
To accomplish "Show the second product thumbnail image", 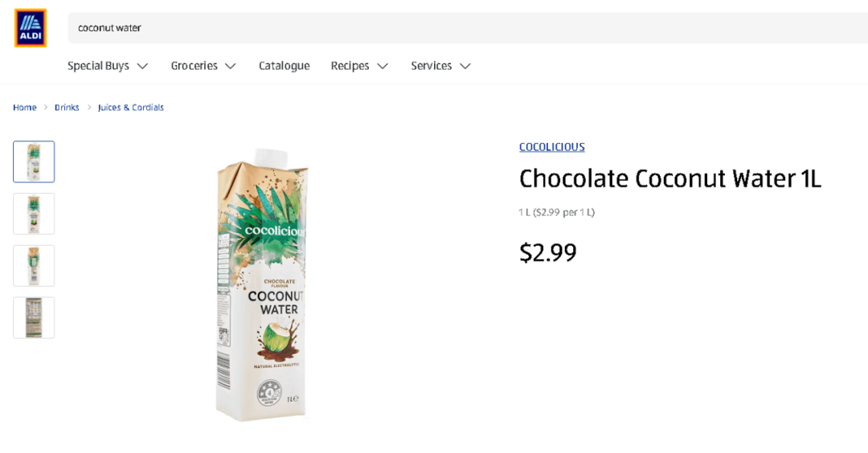I will tap(34, 214).
